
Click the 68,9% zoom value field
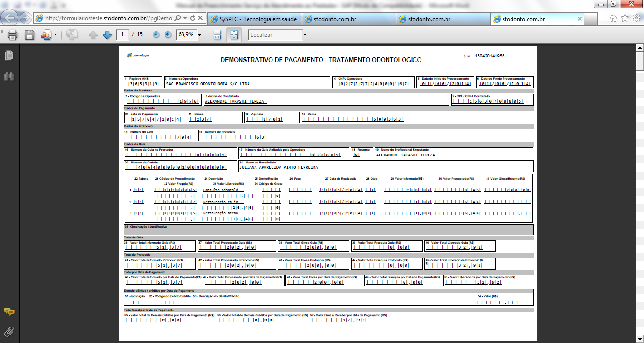[186, 34]
